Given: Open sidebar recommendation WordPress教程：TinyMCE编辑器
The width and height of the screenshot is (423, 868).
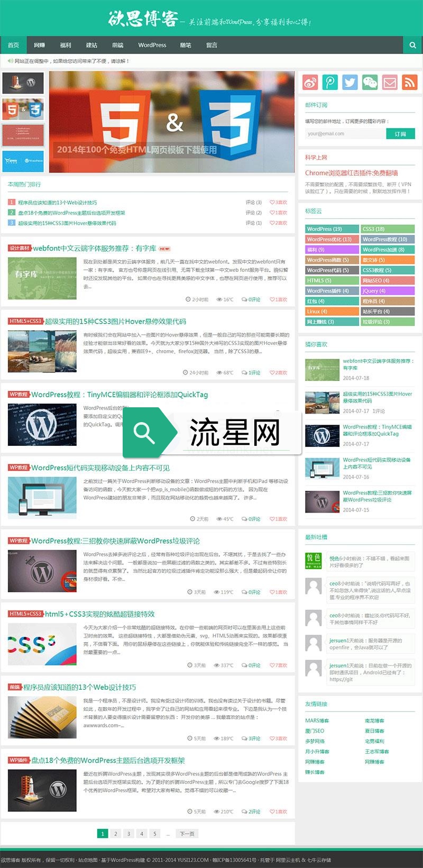Looking at the screenshot, I should point(377,430).
